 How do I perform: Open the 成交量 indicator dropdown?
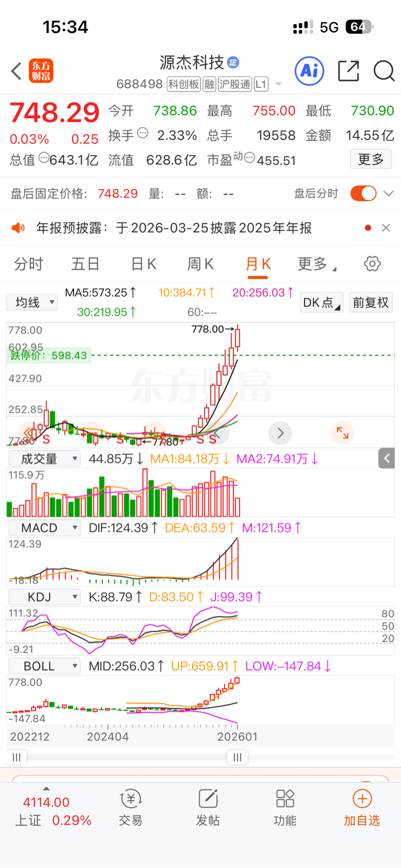click(x=44, y=459)
